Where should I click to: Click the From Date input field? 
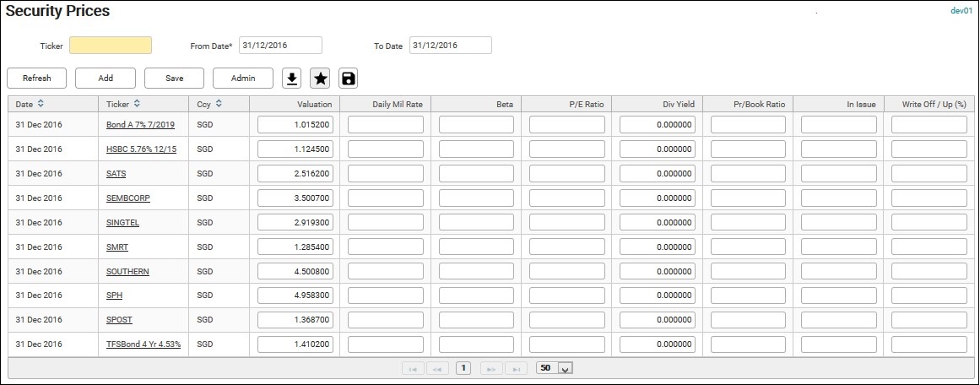pos(280,46)
